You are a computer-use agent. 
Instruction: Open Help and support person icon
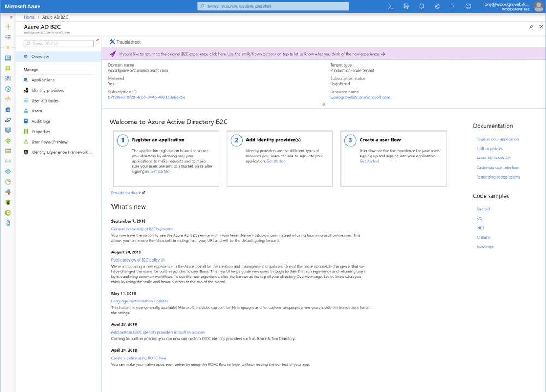[8, 223]
